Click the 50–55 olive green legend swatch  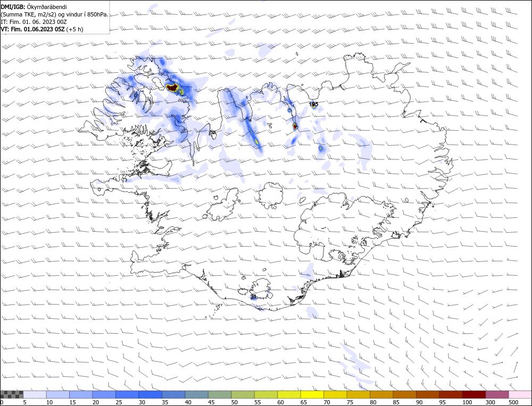pyautogui.click(x=243, y=394)
